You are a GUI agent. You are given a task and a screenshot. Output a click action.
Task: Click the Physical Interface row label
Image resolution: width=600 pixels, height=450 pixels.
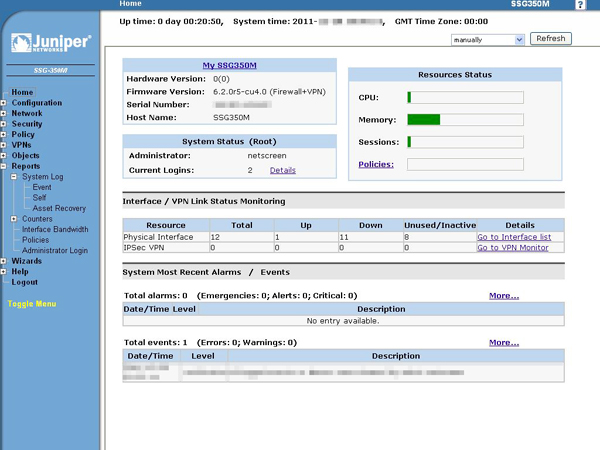[158, 237]
